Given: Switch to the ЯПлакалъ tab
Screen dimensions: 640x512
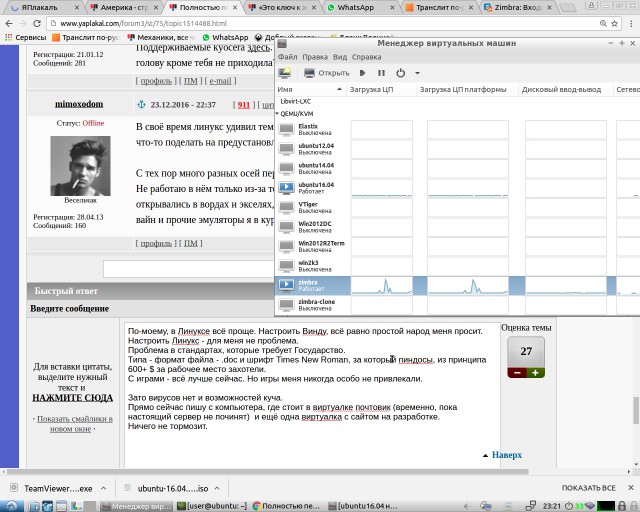Looking at the screenshot, I should [x=44, y=7].
